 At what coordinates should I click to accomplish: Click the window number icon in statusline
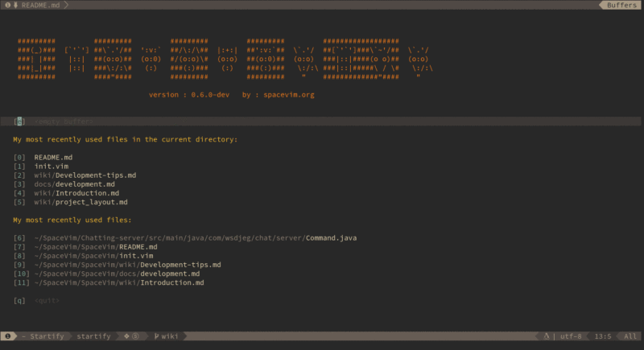point(7,336)
